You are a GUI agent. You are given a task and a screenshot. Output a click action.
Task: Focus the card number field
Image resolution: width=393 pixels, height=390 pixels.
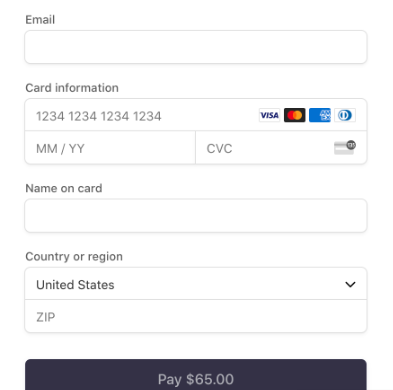(x=196, y=115)
